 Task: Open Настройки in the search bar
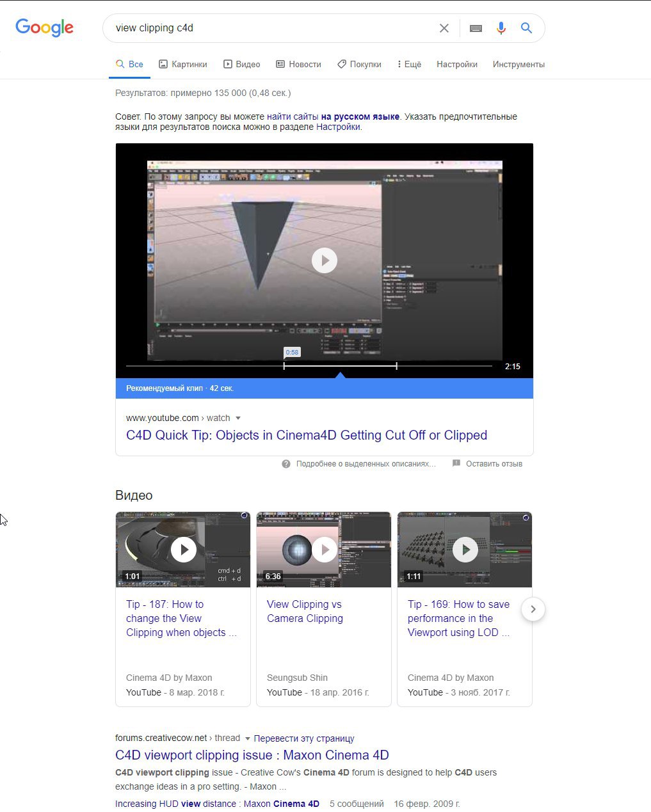(x=457, y=64)
